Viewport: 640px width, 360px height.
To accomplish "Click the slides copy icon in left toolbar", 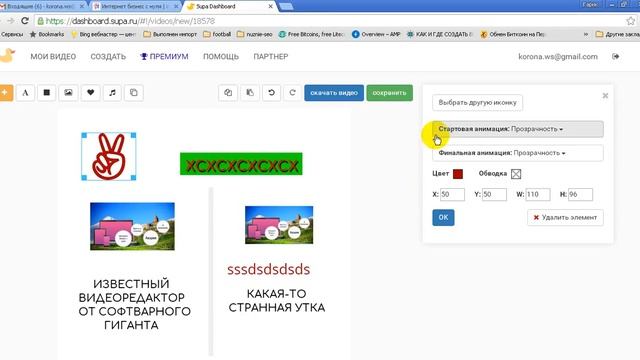I will tap(133, 93).
